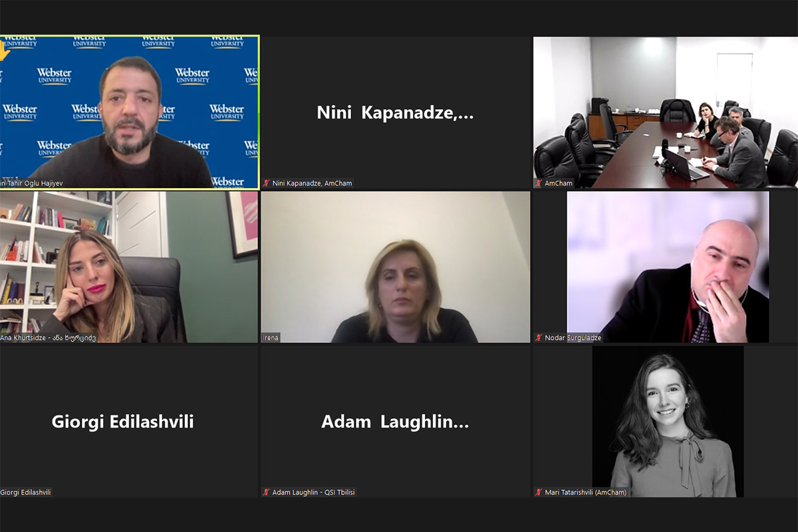Click the large Nini Kapanadze name tile
This screenshot has width=798, height=532.
click(x=396, y=112)
